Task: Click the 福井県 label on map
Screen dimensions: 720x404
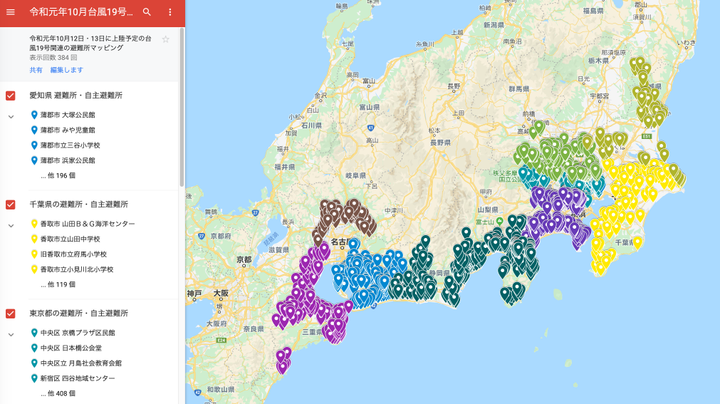Action: (285, 167)
